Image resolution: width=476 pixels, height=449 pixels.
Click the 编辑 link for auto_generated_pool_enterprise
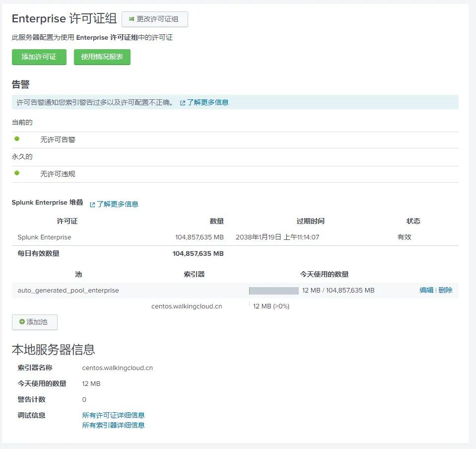(426, 290)
